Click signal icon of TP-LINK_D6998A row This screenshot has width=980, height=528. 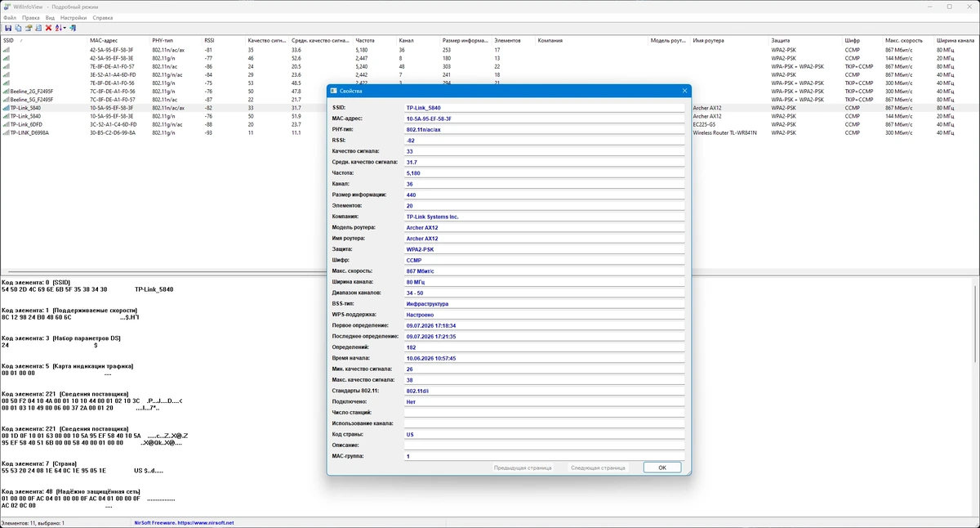6,132
